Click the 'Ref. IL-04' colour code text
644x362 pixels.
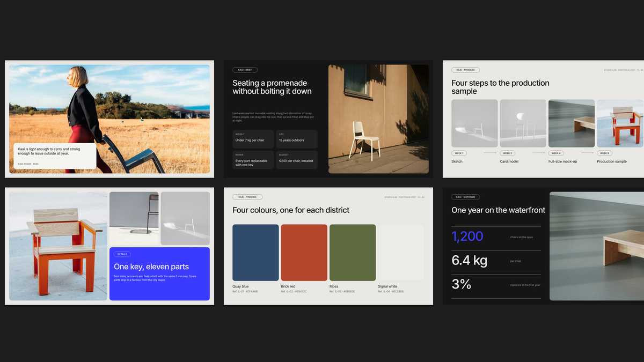coord(391,292)
